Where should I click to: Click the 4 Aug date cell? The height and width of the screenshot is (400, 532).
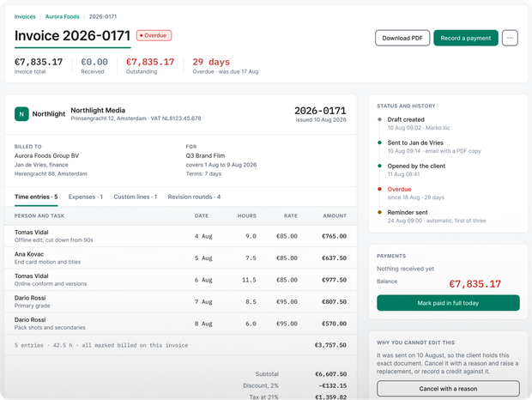click(x=203, y=236)
